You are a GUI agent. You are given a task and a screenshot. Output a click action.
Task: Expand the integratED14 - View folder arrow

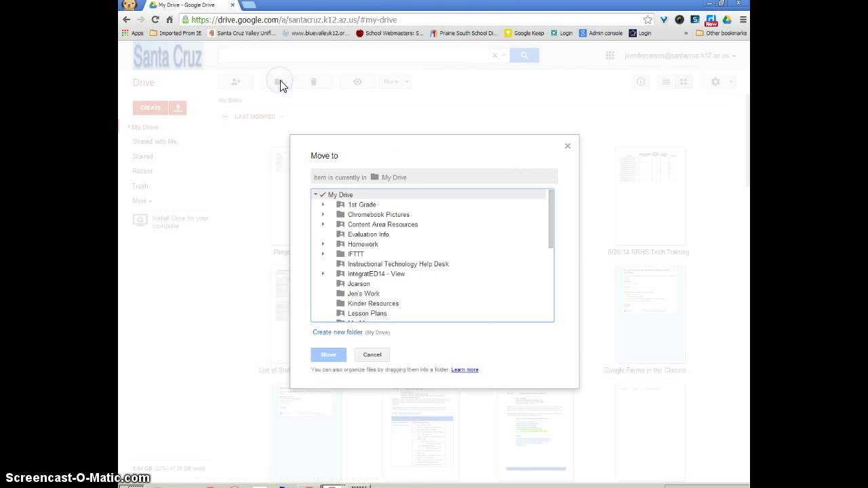[323, 274]
